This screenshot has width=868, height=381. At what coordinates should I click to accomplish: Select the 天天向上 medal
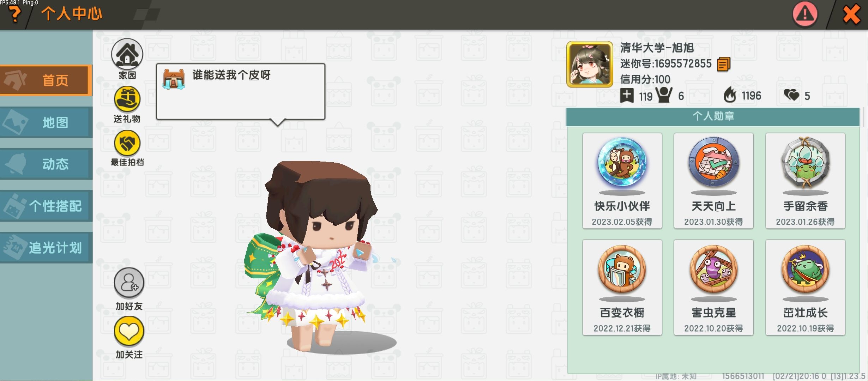pyautogui.click(x=713, y=181)
